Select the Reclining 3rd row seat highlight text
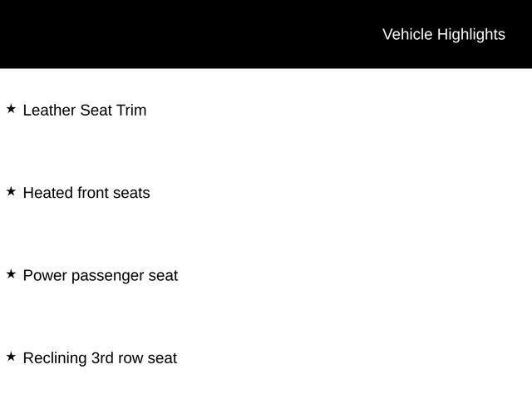Viewport: 532px width, 399px height. (100, 358)
